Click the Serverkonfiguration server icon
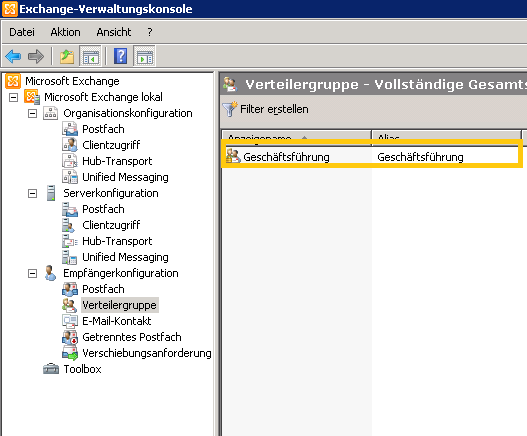The image size is (527, 436). click(51, 193)
